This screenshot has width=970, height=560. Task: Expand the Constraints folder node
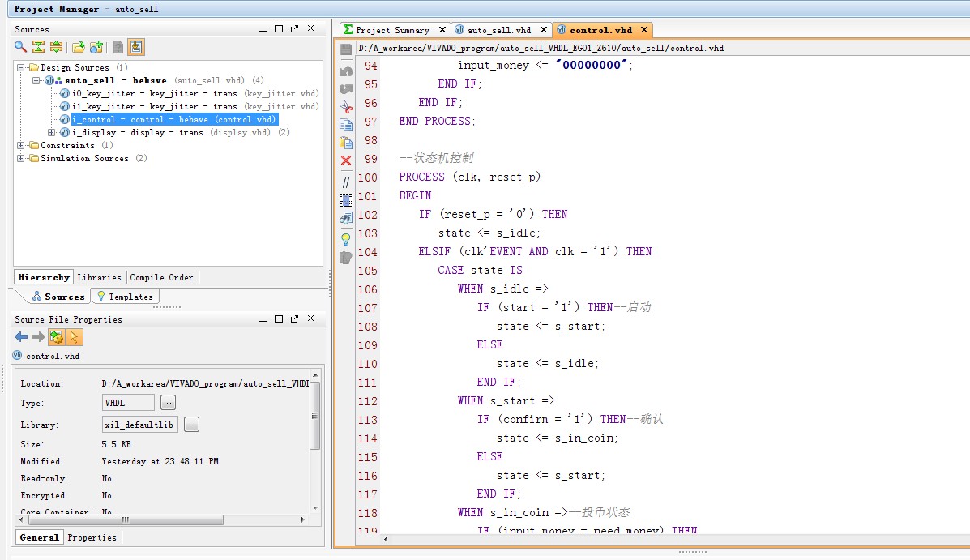point(20,146)
